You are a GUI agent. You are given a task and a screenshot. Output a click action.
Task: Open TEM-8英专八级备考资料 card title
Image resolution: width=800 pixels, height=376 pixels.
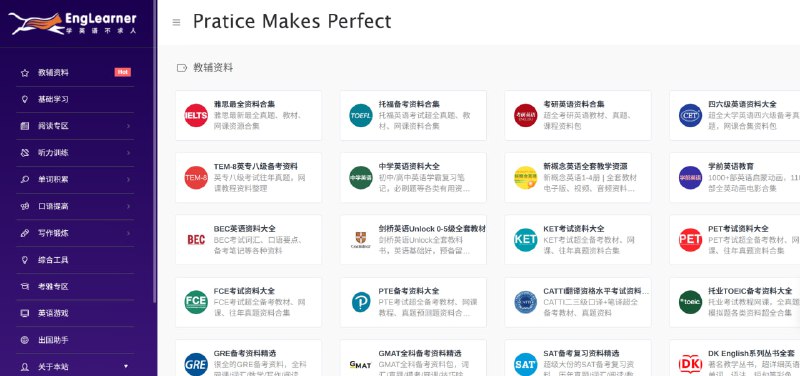[x=256, y=166]
